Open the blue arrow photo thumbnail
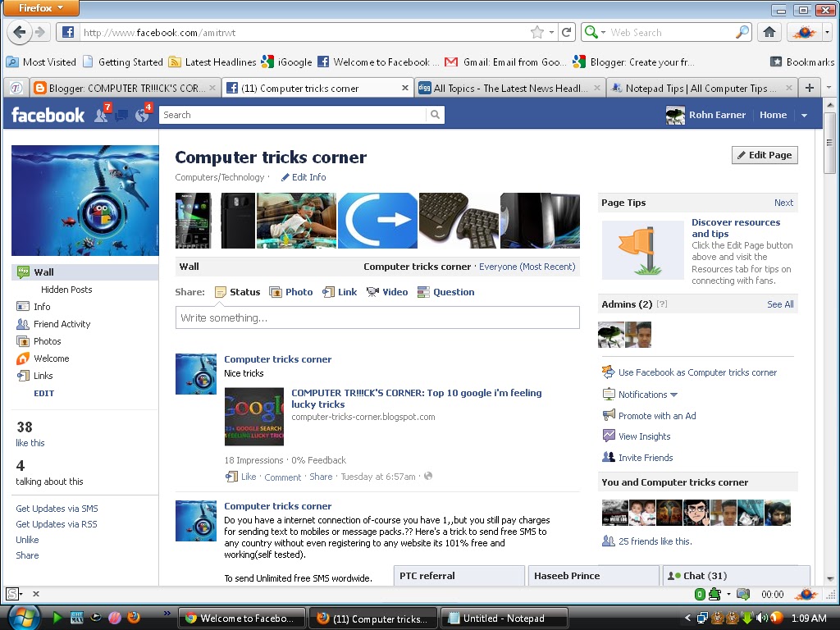Viewport: 840px width, 630px height. pyautogui.click(x=377, y=220)
